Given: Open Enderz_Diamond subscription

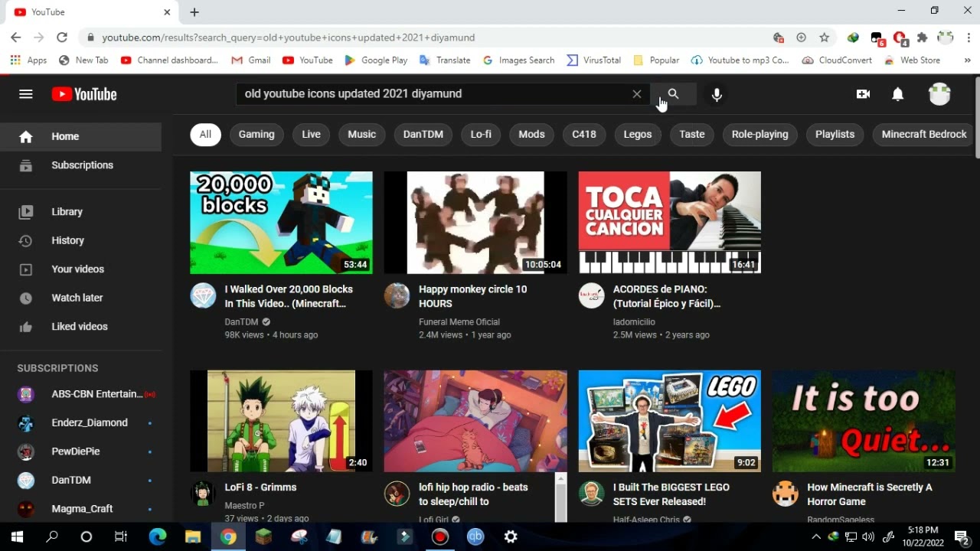Looking at the screenshot, I should point(80,422).
